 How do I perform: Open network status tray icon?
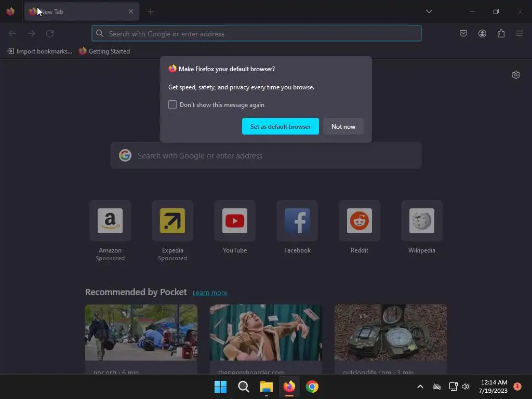coord(453,387)
